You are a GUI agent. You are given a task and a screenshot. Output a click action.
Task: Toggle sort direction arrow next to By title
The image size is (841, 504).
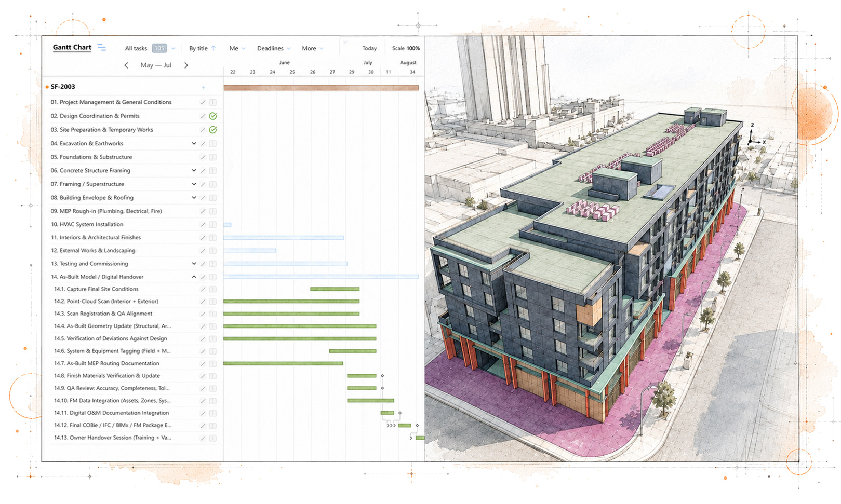(x=213, y=48)
